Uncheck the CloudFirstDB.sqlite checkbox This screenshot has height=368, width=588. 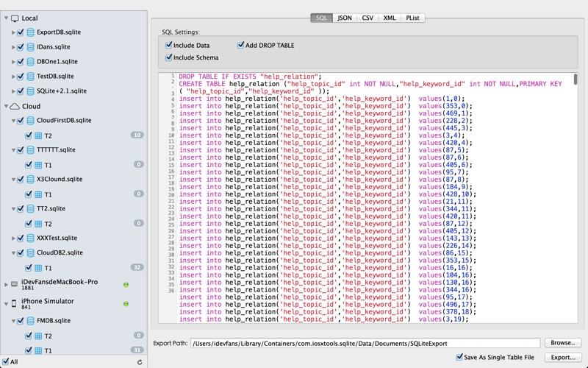(21, 121)
